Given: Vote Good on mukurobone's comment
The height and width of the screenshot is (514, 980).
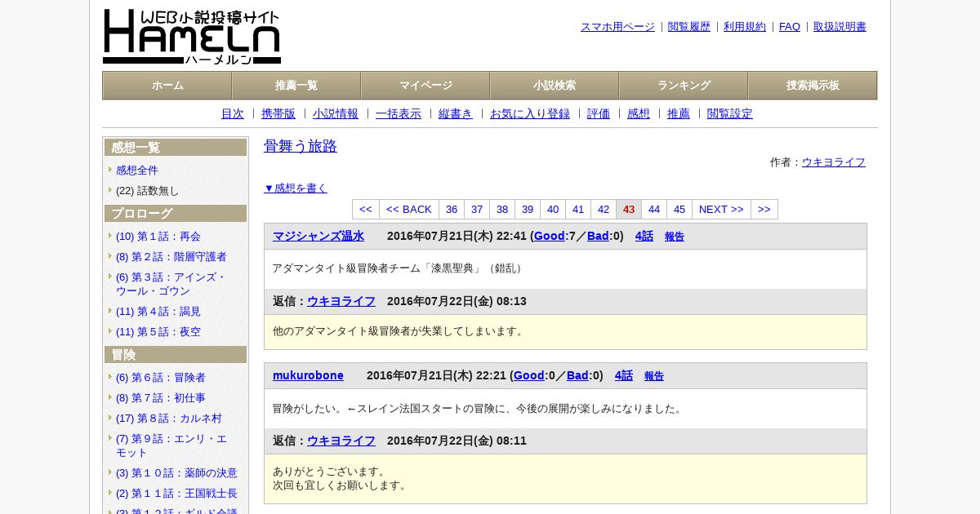Looking at the screenshot, I should tap(529, 375).
